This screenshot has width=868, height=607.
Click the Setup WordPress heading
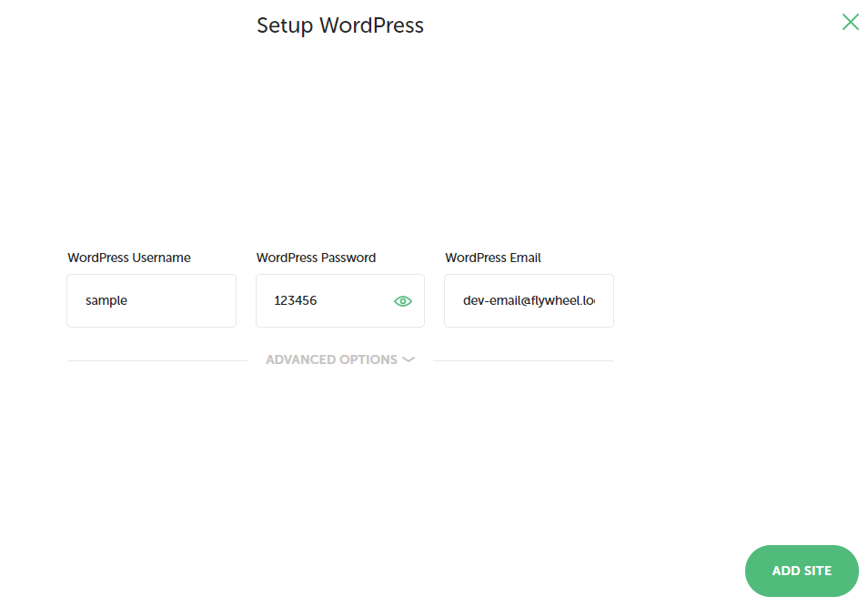point(340,25)
